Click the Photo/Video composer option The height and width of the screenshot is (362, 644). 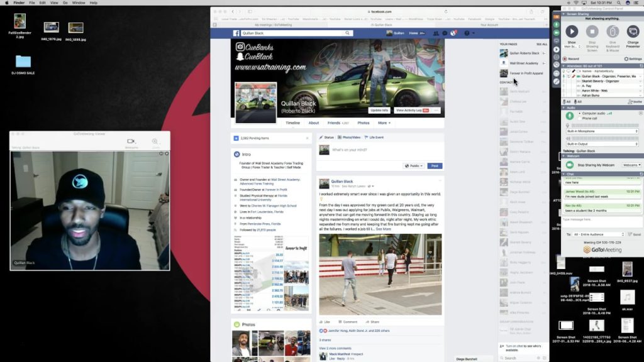(x=349, y=138)
